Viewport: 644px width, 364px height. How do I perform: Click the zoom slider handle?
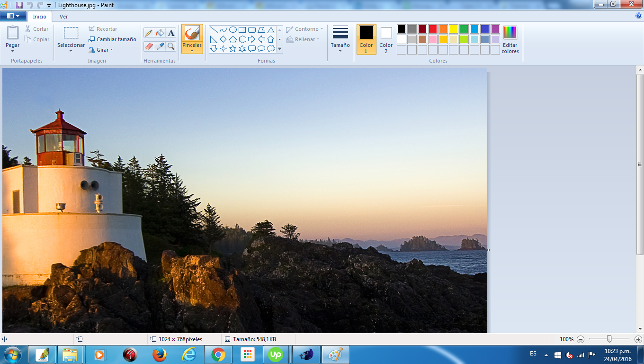tap(609, 339)
